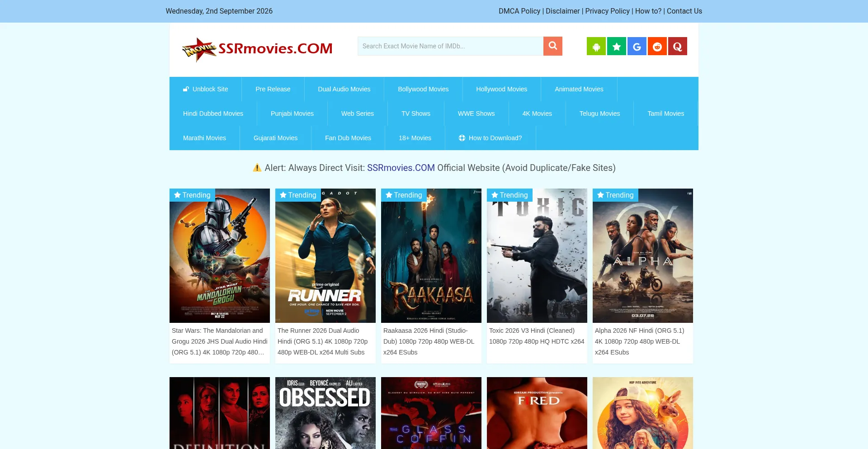Open the Fired movie poster
This screenshot has width=868, height=449.
click(x=537, y=413)
